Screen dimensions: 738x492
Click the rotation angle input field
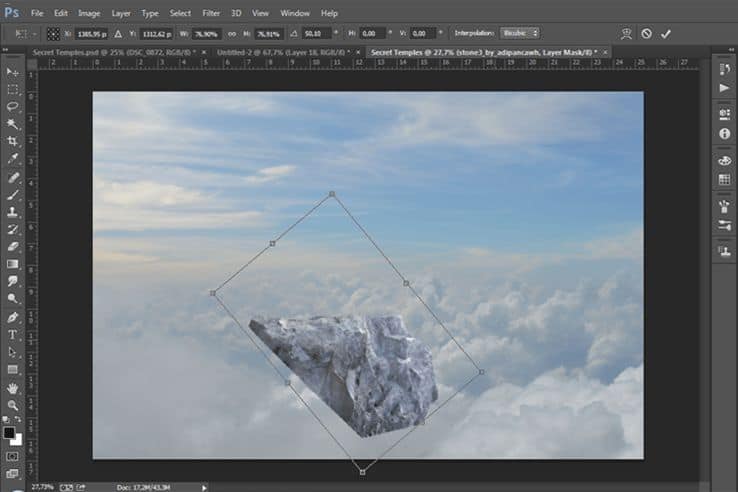click(x=316, y=34)
